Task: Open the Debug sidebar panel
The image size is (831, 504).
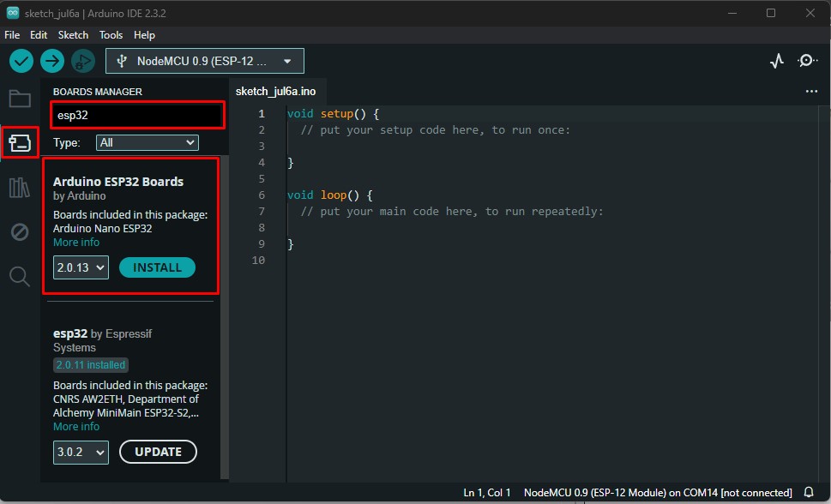Action: coord(20,231)
